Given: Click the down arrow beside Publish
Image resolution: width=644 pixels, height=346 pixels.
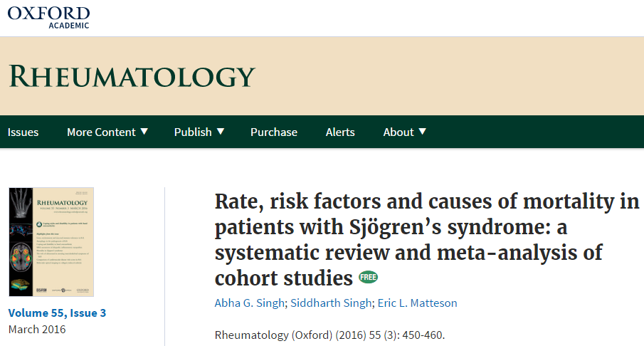Looking at the screenshot, I should point(221,131).
